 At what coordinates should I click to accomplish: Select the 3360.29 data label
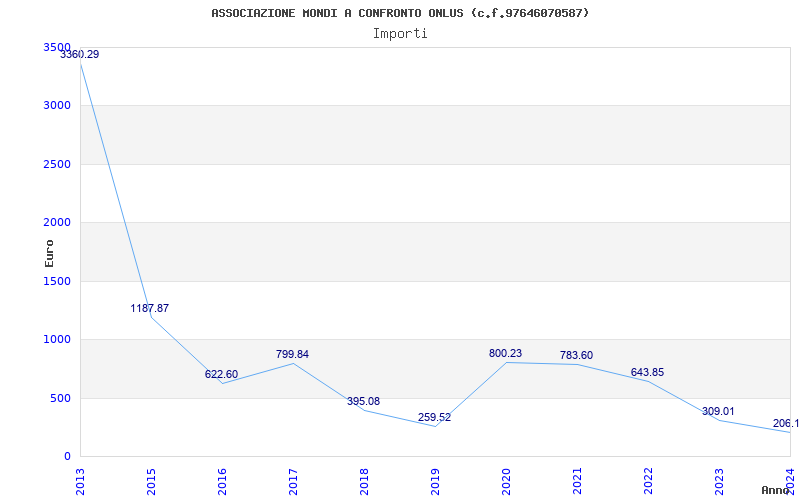pos(80,54)
